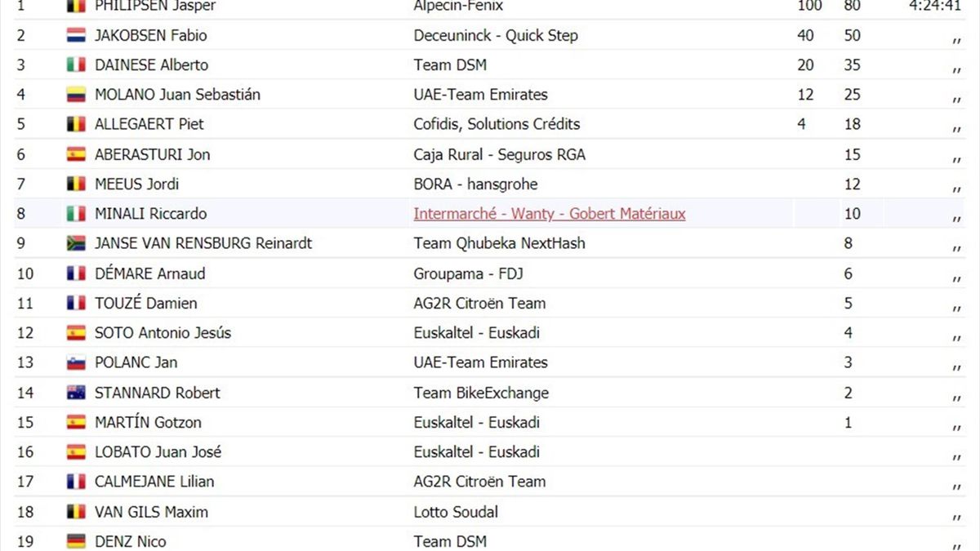Open rider PHILIPSEN Jasper's profile
Screen dimensions: 980x551
click(x=154, y=7)
